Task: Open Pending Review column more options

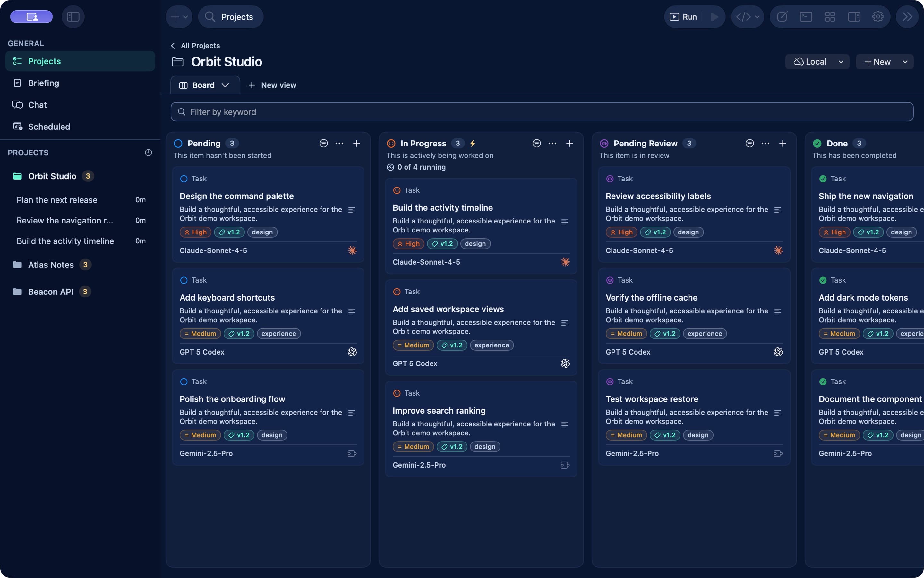Action: (765, 143)
